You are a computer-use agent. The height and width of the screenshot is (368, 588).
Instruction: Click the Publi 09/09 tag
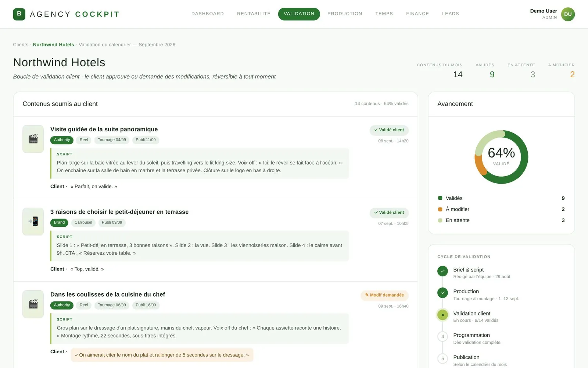pyautogui.click(x=112, y=223)
